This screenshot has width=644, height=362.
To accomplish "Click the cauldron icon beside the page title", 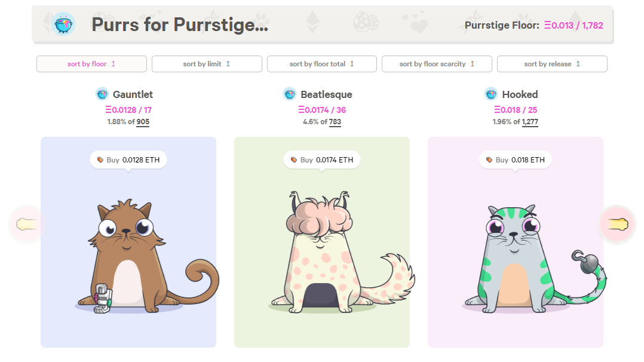I will [x=63, y=24].
